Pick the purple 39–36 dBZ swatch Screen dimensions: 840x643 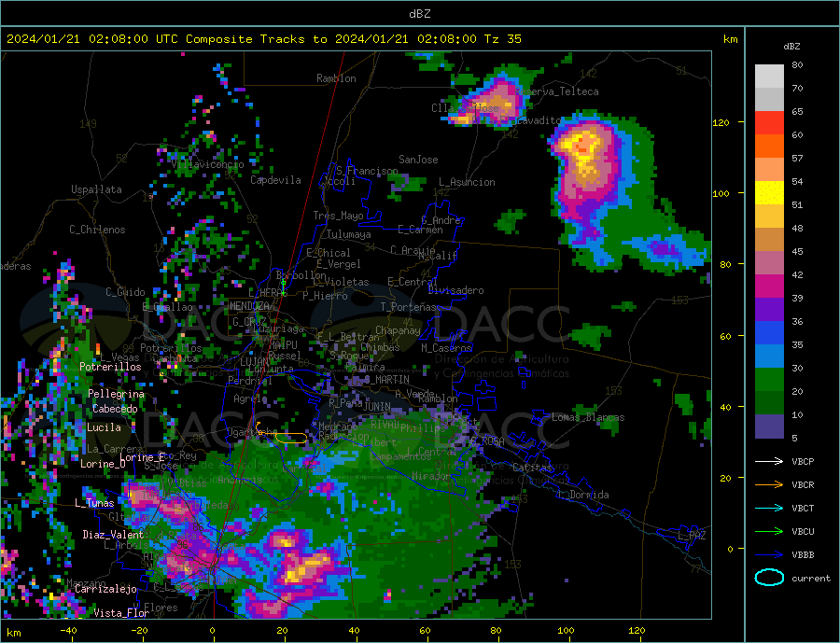pos(769,310)
